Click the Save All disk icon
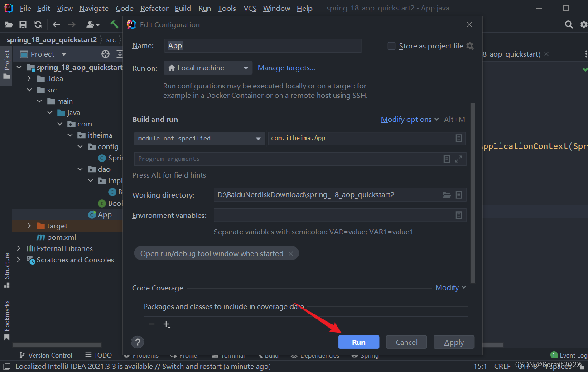Screen dimensions: 588x372 pos(23,24)
